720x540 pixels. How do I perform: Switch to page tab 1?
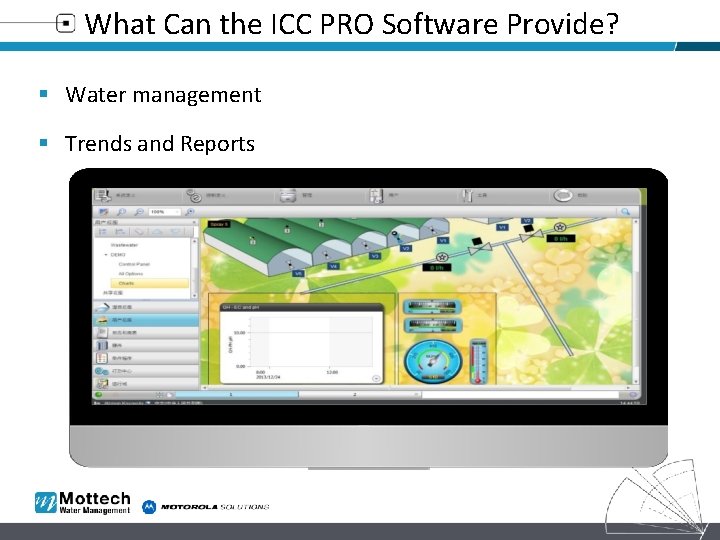pyautogui.click(x=236, y=395)
